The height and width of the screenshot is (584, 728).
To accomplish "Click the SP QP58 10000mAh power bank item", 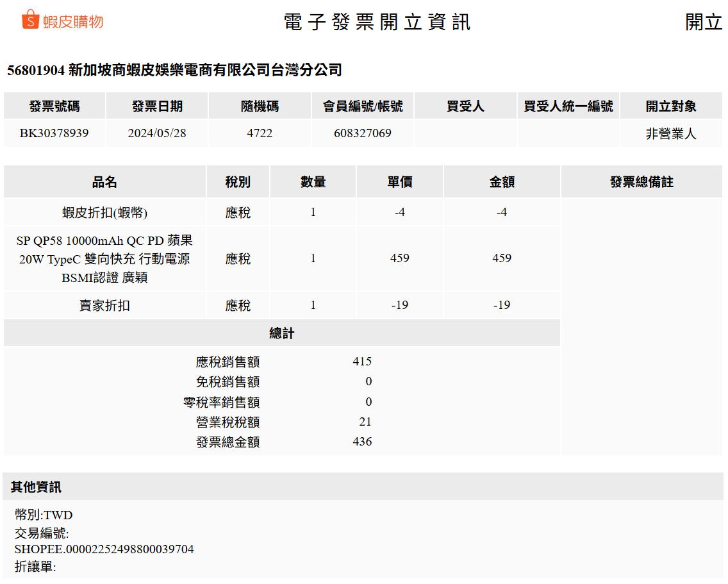I will pyautogui.click(x=104, y=259).
